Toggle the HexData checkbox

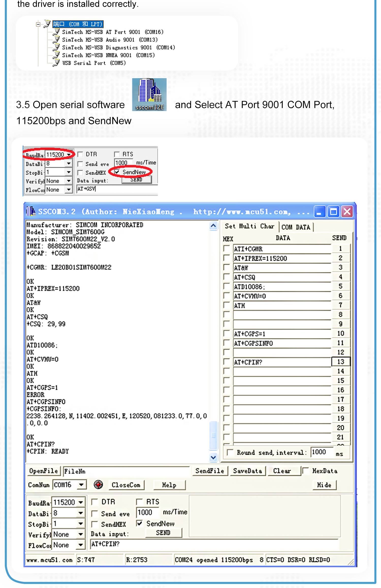coord(306,471)
